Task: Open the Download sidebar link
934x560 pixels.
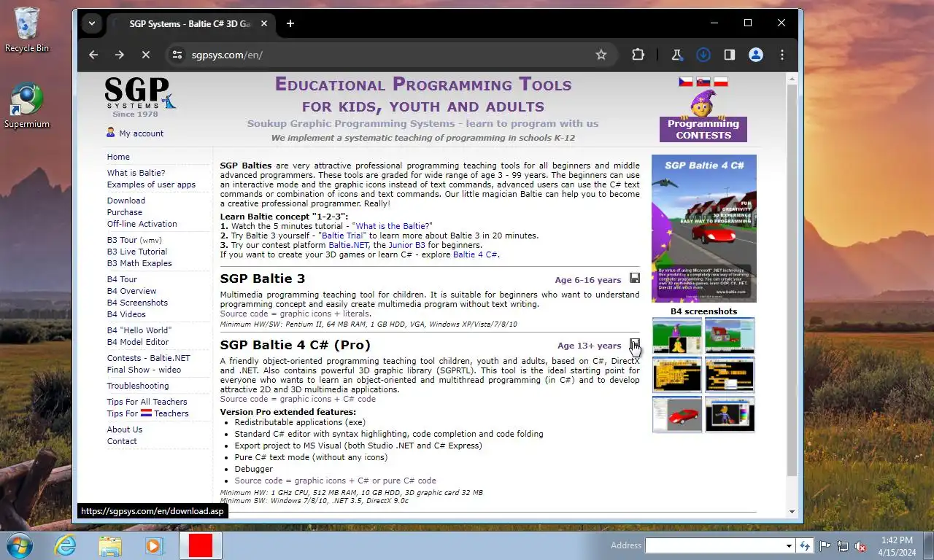Action: (x=126, y=201)
